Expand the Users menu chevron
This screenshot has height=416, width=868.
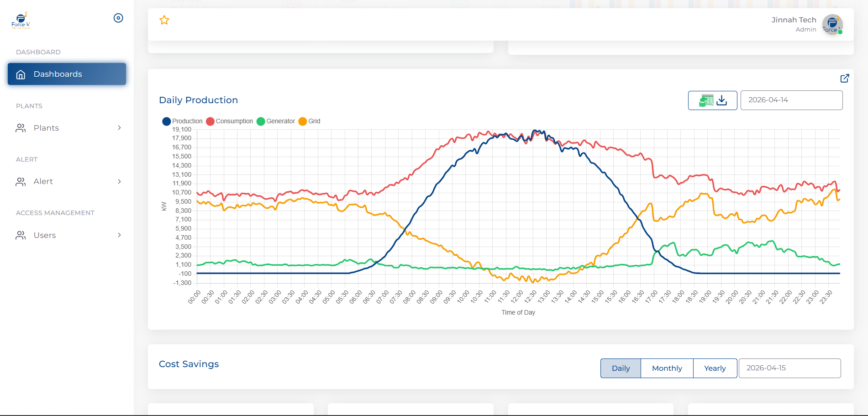point(119,235)
